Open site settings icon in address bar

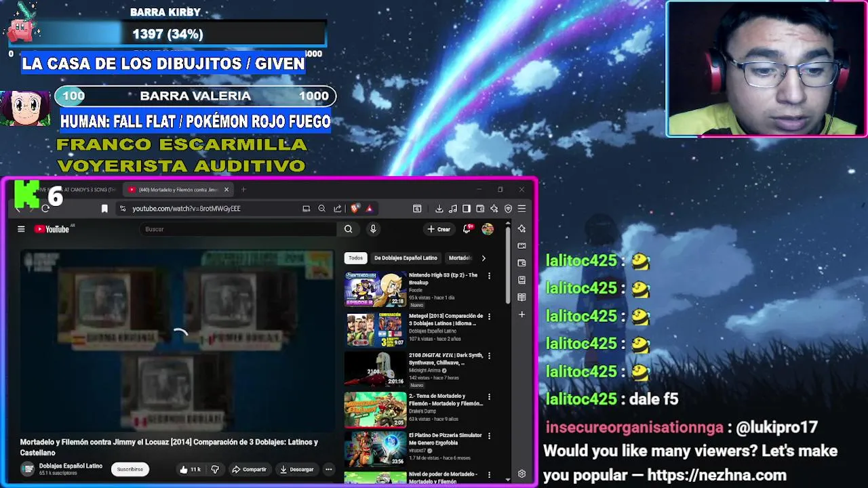pyautogui.click(x=122, y=209)
